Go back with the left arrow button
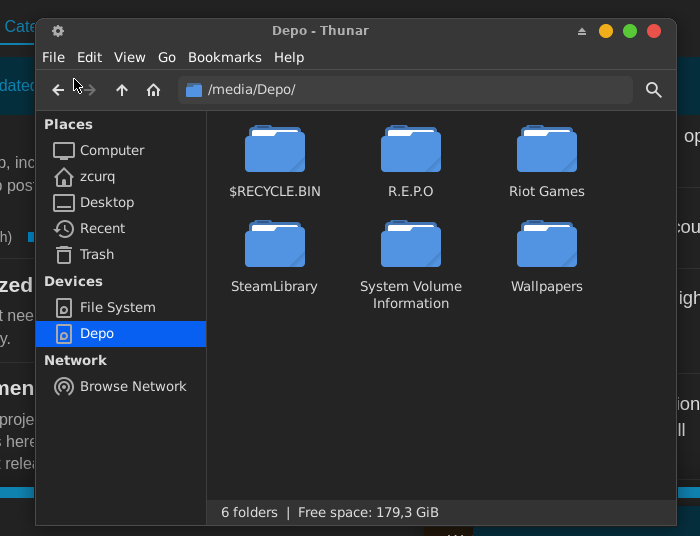This screenshot has height=536, width=700. tap(58, 90)
